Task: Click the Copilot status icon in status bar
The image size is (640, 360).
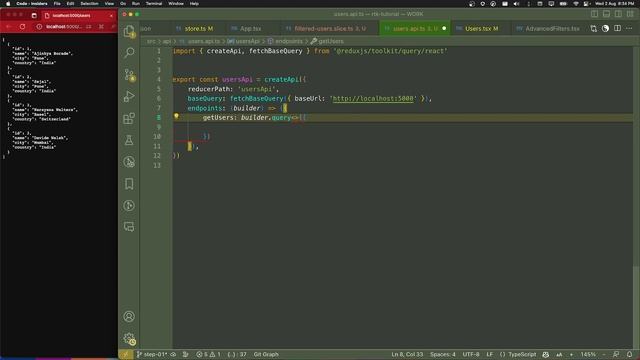Action: click(x=546, y=354)
